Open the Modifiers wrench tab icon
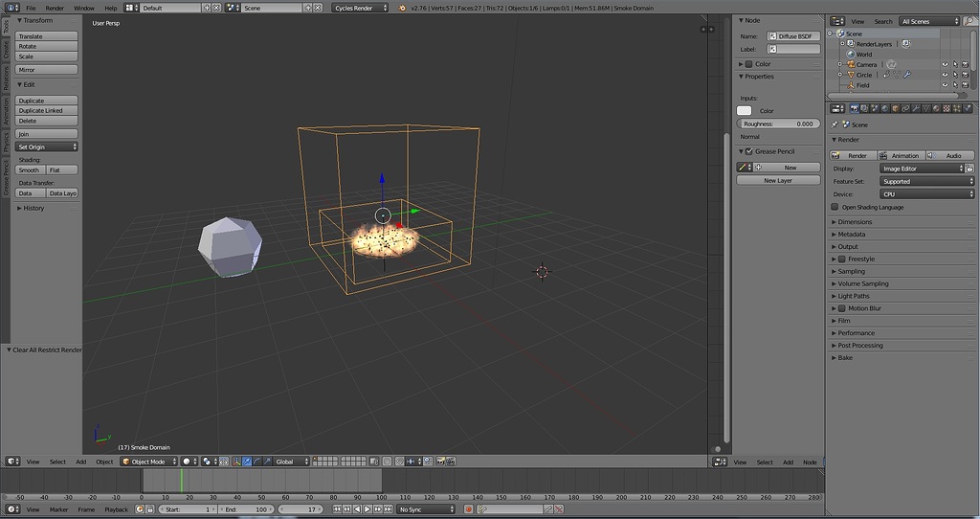This screenshot has height=519, width=980. click(x=916, y=108)
